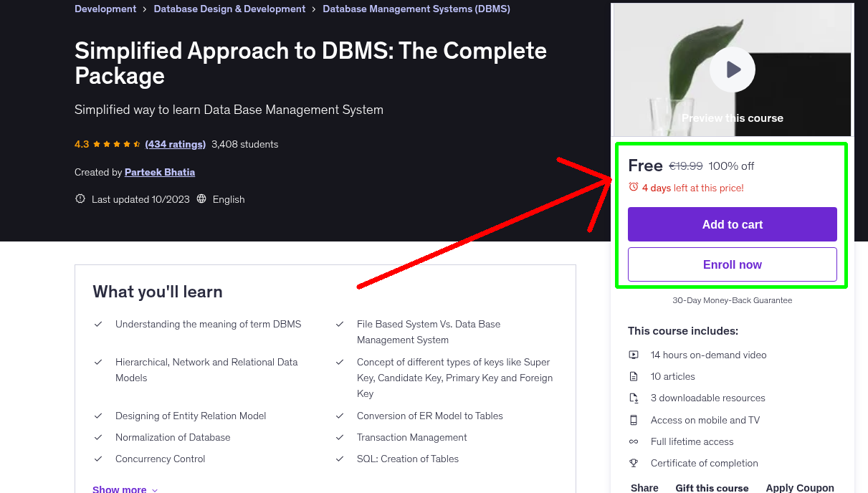Go to Database Design & Development breadcrumb
Viewport: 868px width, 493px height.
229,9
